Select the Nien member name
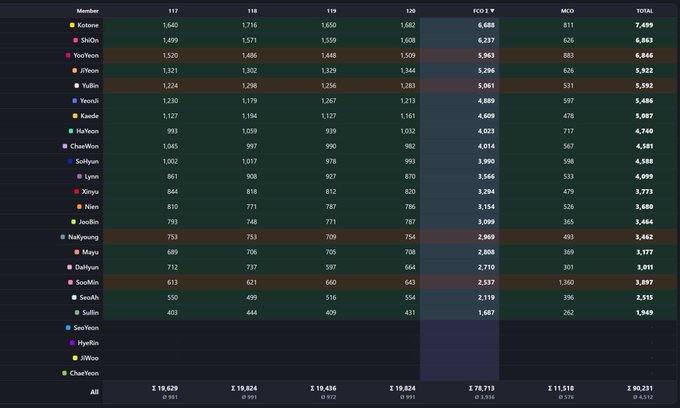Image resolution: width=680 pixels, height=408 pixels. [92, 207]
